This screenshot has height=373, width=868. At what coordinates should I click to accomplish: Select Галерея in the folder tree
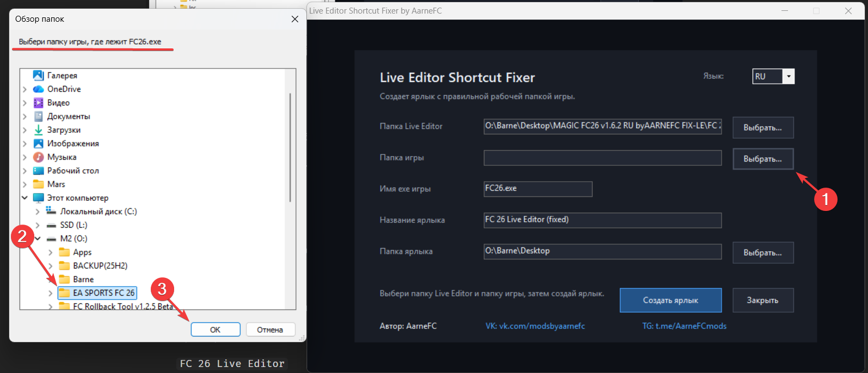[x=62, y=76]
